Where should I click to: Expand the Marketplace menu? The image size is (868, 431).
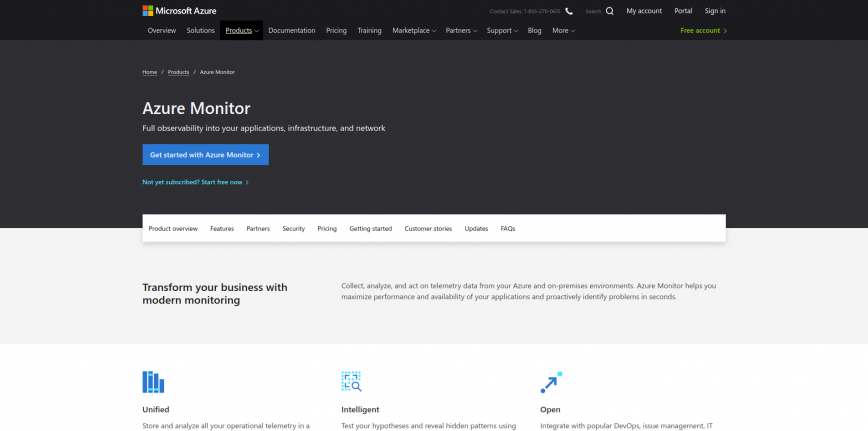coord(414,30)
